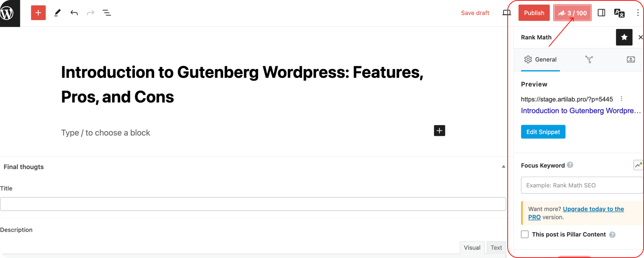Click the Undo arrow in the toolbar
Image resolution: width=644 pixels, height=258 pixels.
click(74, 13)
